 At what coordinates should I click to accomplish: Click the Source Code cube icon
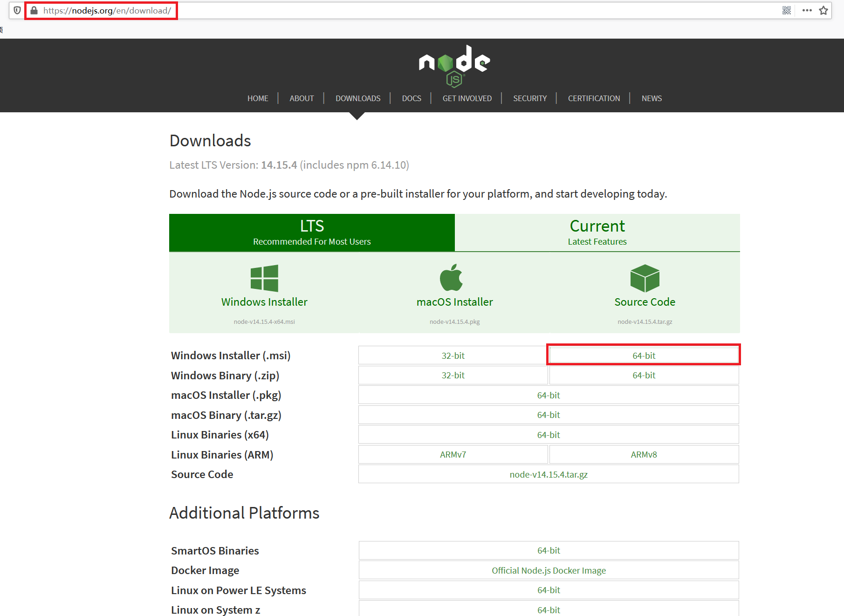coord(645,278)
